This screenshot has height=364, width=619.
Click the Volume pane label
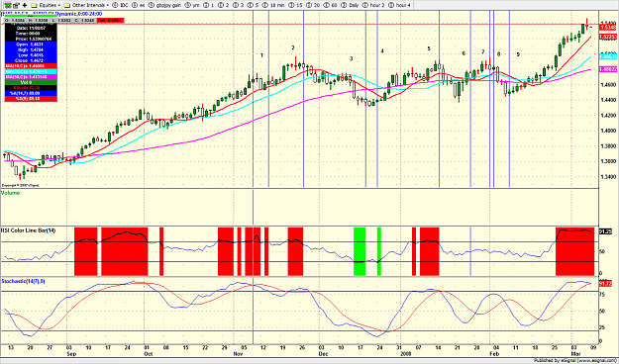[x=10, y=193]
